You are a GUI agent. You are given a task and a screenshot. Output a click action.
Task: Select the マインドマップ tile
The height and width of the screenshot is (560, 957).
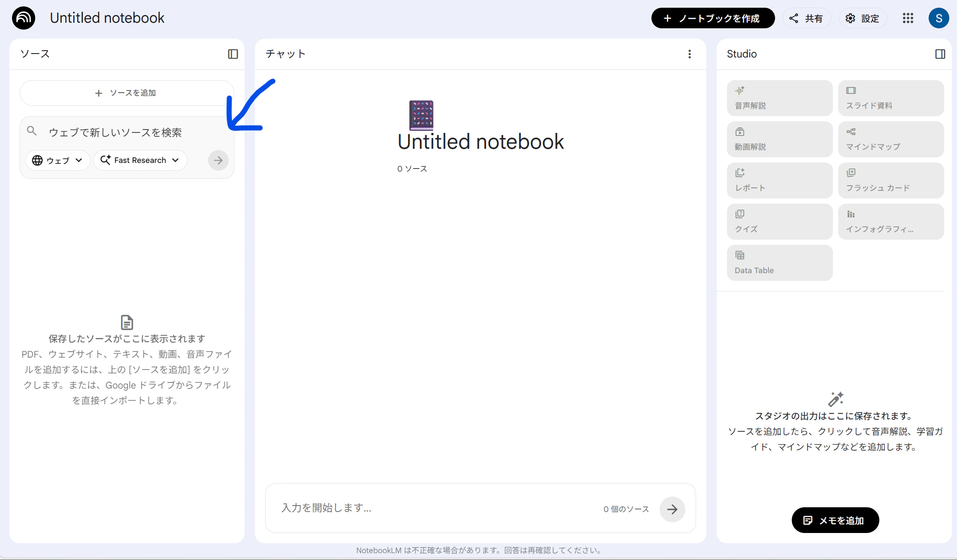(890, 139)
